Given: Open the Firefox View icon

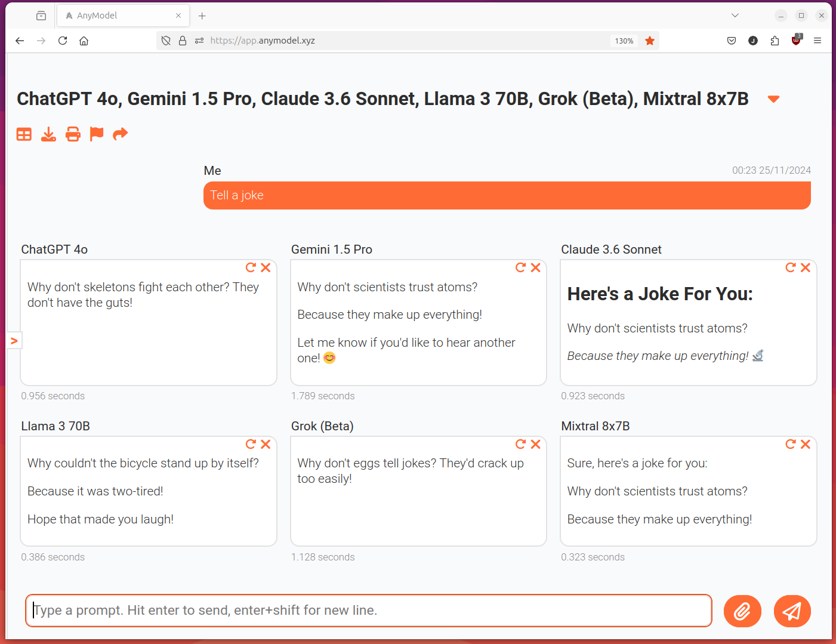Looking at the screenshot, I should [x=41, y=16].
